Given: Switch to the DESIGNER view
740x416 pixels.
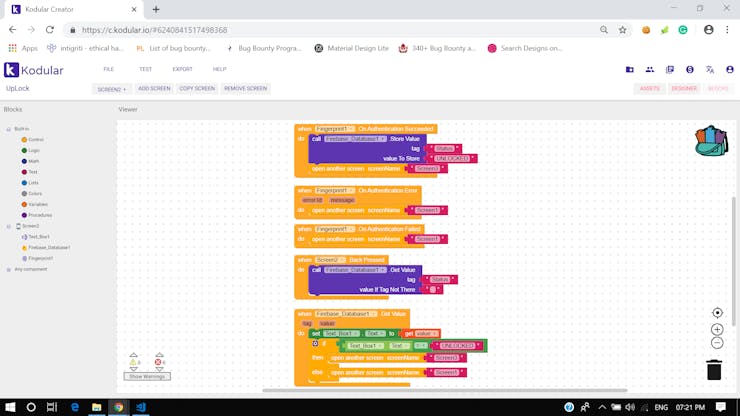Looking at the screenshot, I should pyautogui.click(x=684, y=89).
